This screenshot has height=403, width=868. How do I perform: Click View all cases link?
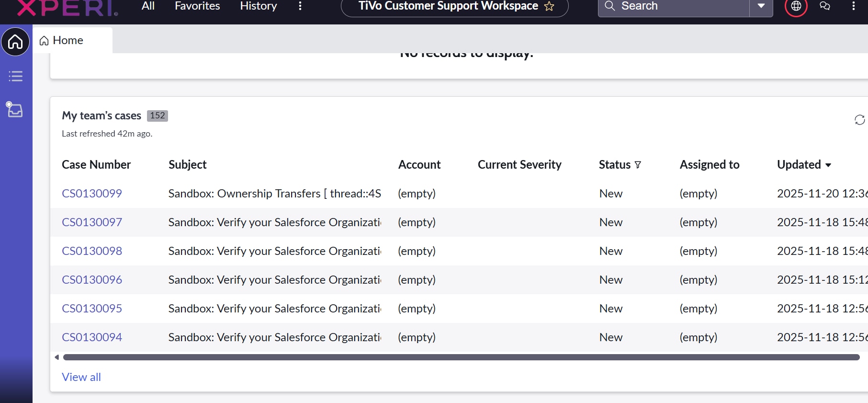coord(81,377)
